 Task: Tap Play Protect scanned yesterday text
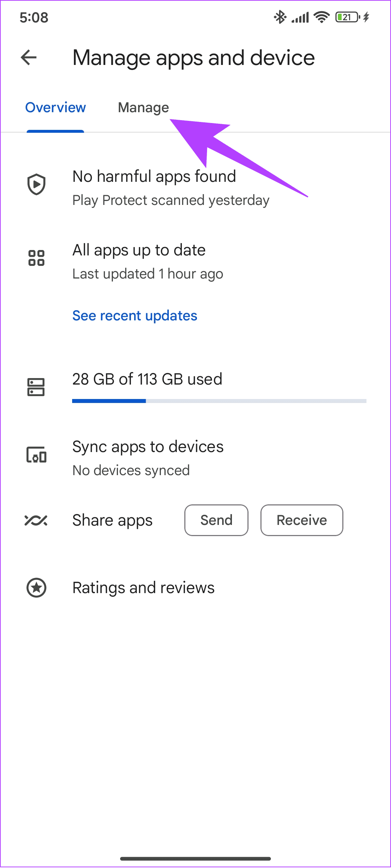click(171, 200)
